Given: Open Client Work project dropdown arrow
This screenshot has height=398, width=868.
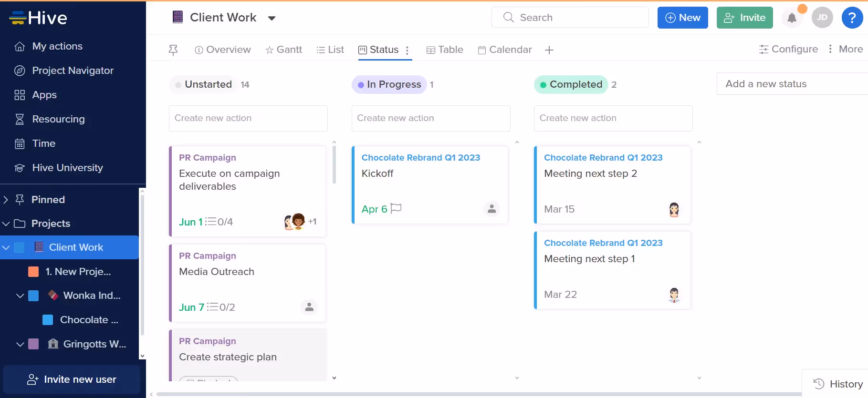Looking at the screenshot, I should (x=272, y=19).
